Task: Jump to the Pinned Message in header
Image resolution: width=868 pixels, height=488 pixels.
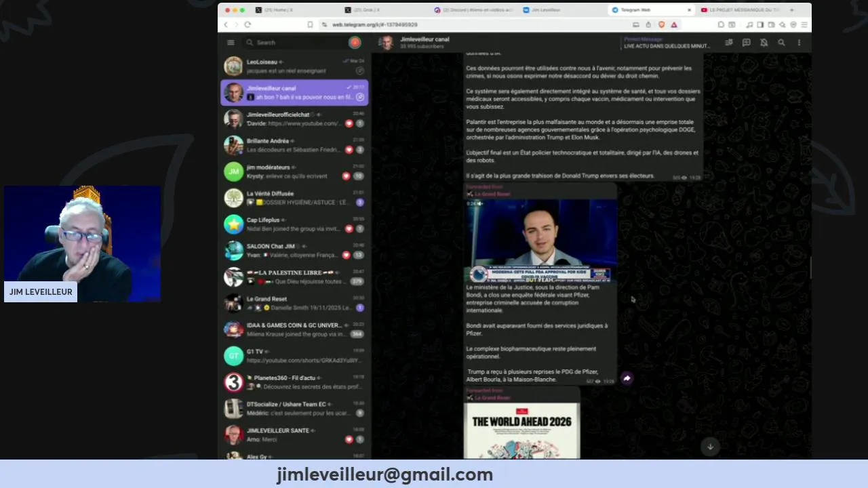Action: 667,43
